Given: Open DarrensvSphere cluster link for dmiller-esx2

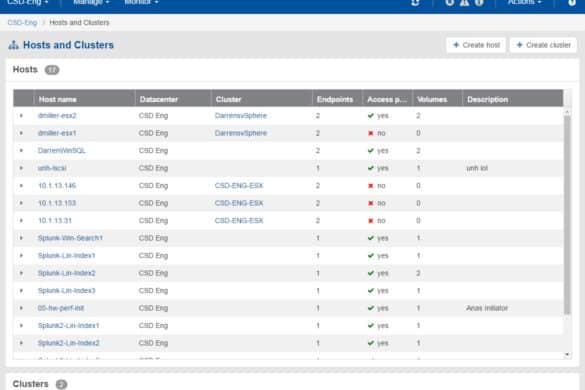Looking at the screenshot, I should [x=241, y=116].
